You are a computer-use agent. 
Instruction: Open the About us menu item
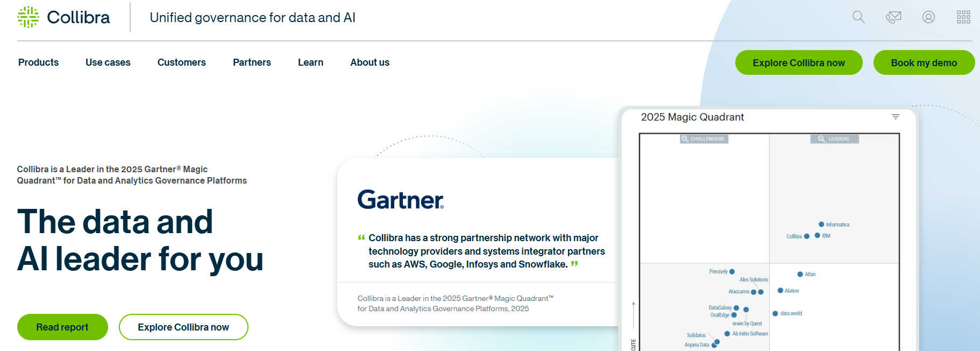pos(370,62)
